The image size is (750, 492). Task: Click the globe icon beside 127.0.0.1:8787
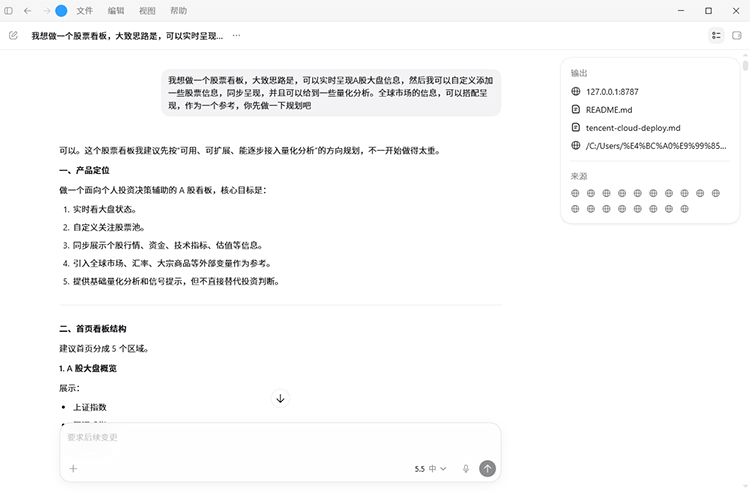[576, 91]
